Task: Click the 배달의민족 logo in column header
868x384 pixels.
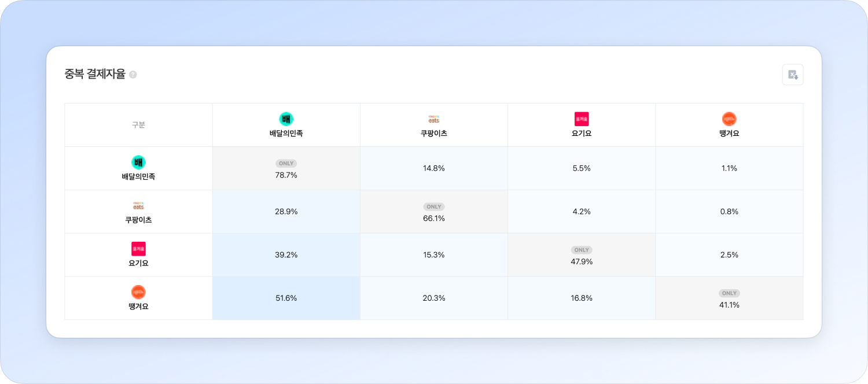Action: pyautogui.click(x=286, y=119)
